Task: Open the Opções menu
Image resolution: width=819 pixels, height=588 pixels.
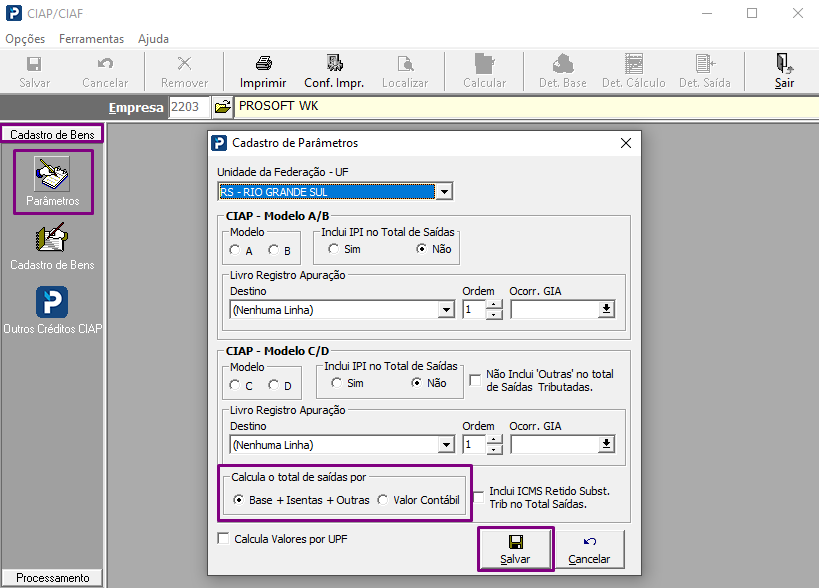Action: 25,39
